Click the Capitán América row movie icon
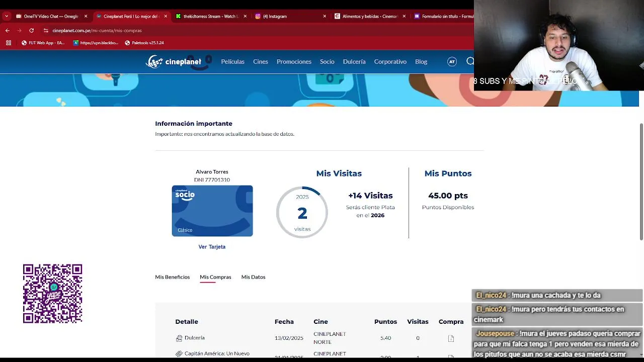Image resolution: width=644 pixels, height=362 pixels. pyautogui.click(x=179, y=354)
